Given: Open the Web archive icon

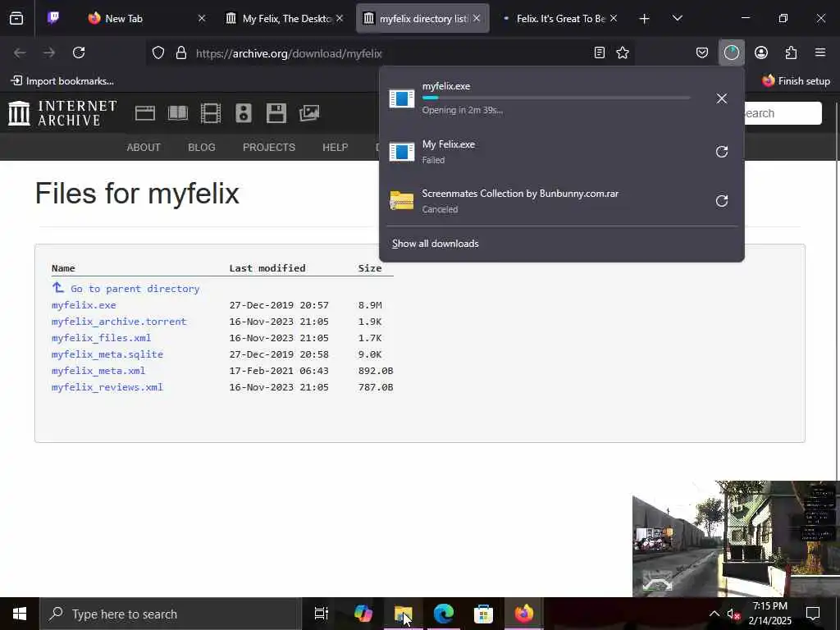Looking at the screenshot, I should pos(144,113).
